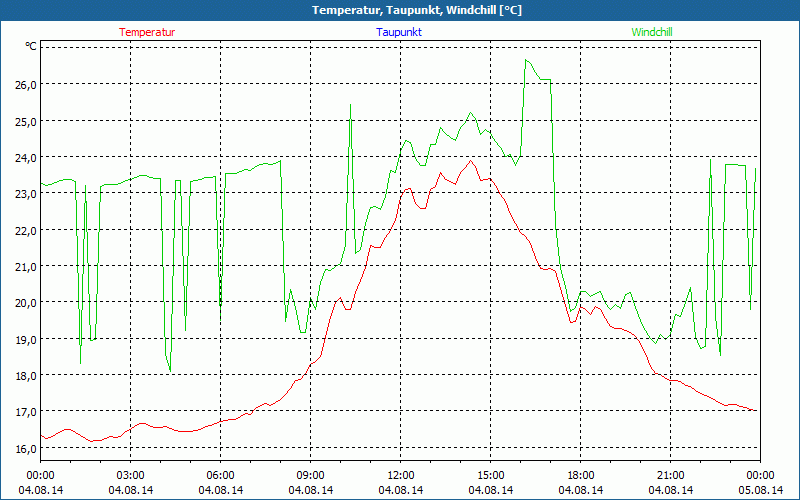Click the 16,0 y-axis value
800x500 pixels.
(x=25, y=448)
